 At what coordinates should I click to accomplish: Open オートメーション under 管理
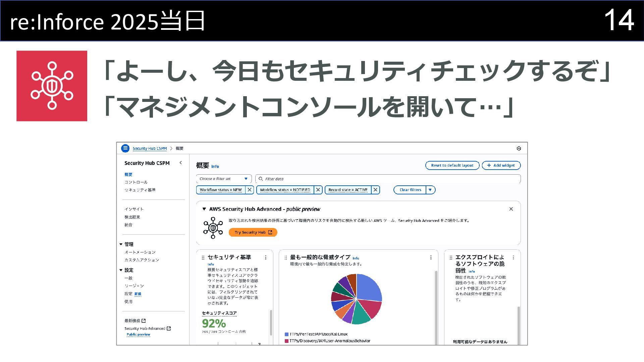tap(140, 252)
